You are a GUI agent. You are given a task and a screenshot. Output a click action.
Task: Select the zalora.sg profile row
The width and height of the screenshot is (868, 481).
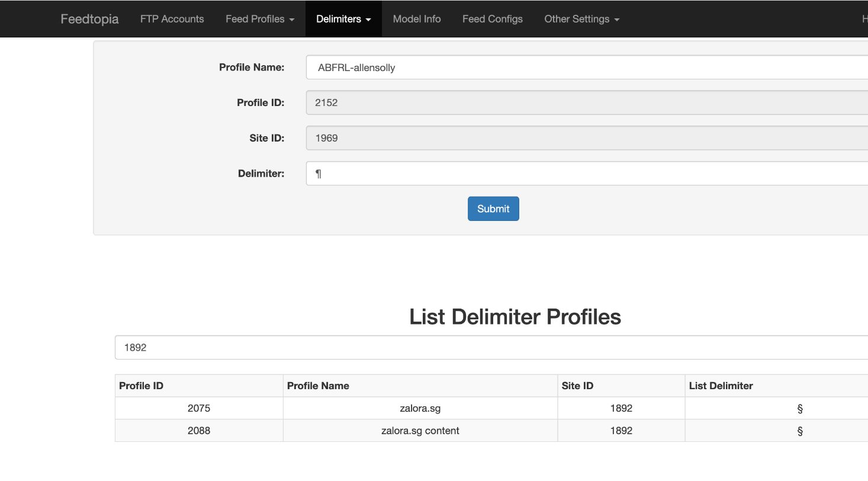pos(420,408)
